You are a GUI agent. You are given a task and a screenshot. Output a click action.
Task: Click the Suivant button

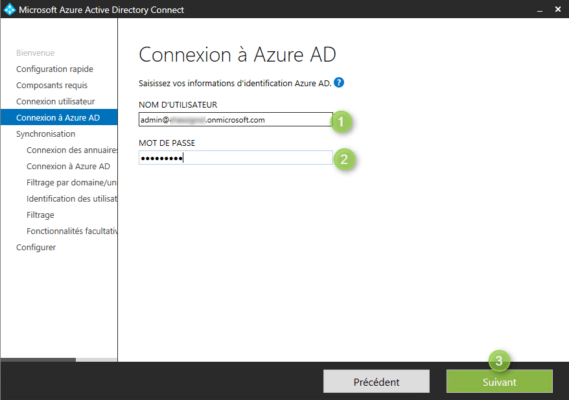[499, 381]
